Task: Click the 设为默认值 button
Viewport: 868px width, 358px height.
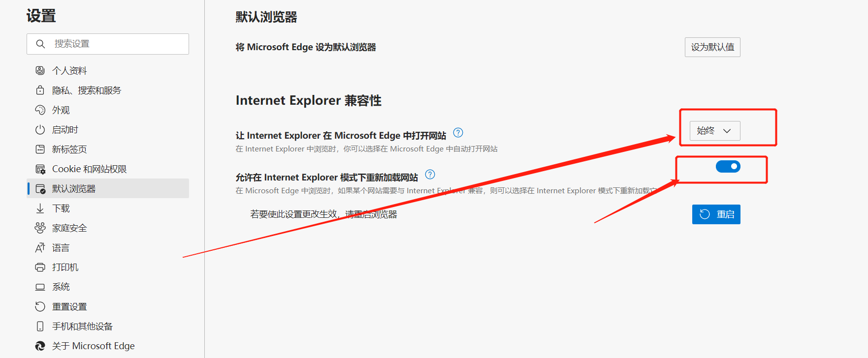Action: pos(712,47)
